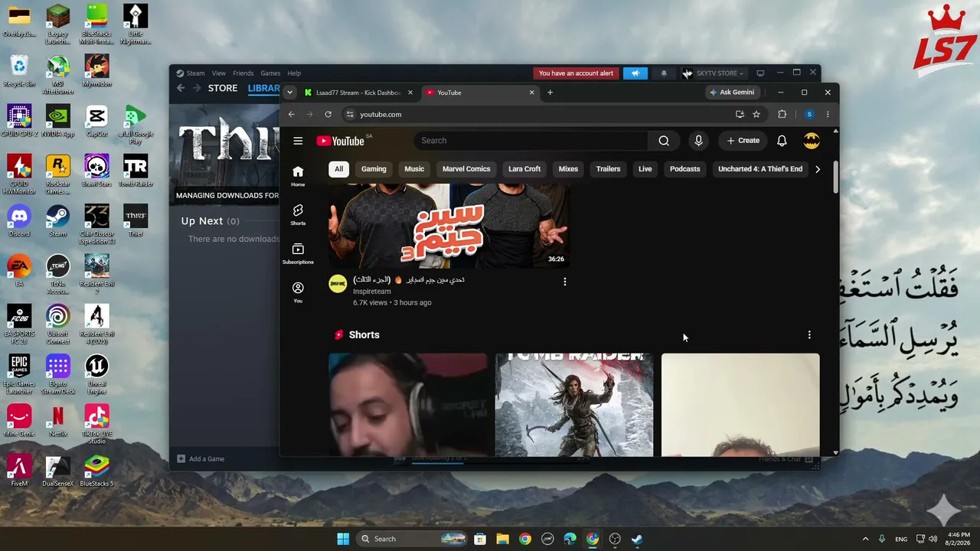Viewport: 980px width, 551px height.
Task: Bookmark this page with the star icon
Action: pos(756,114)
